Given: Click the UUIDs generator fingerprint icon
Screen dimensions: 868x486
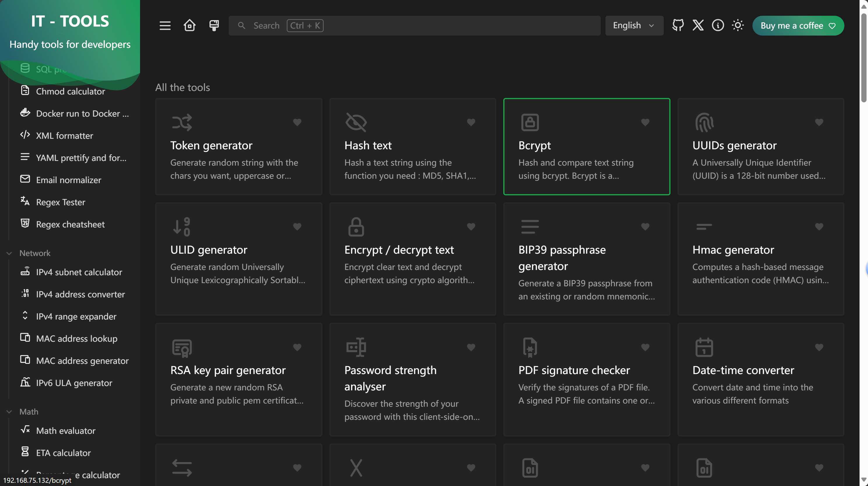Looking at the screenshot, I should click(704, 122).
